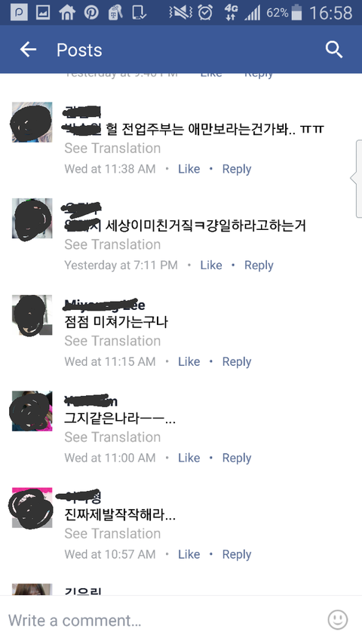Open the emoji smiley picker
Viewport: 362px width, 644px height.
[x=338, y=619]
